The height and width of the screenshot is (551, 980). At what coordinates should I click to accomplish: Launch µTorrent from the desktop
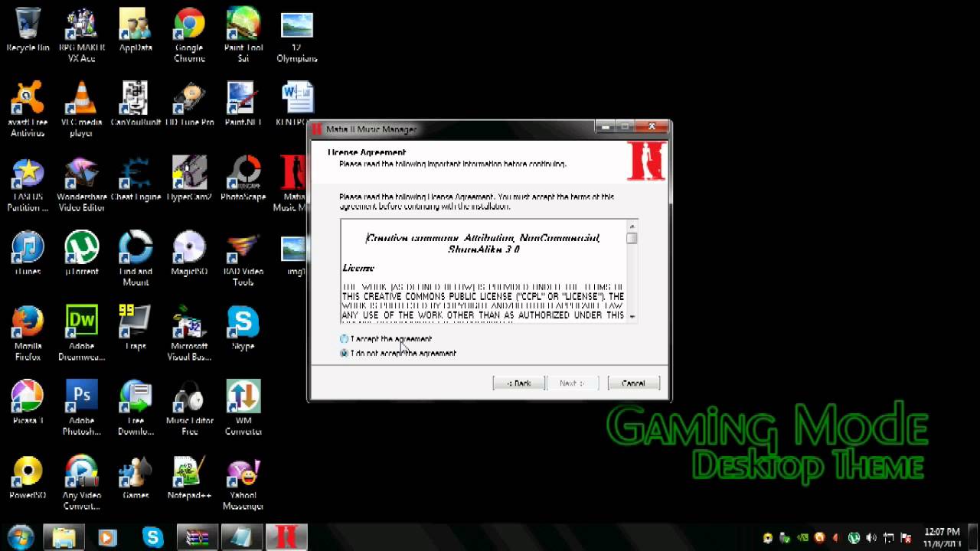click(82, 253)
